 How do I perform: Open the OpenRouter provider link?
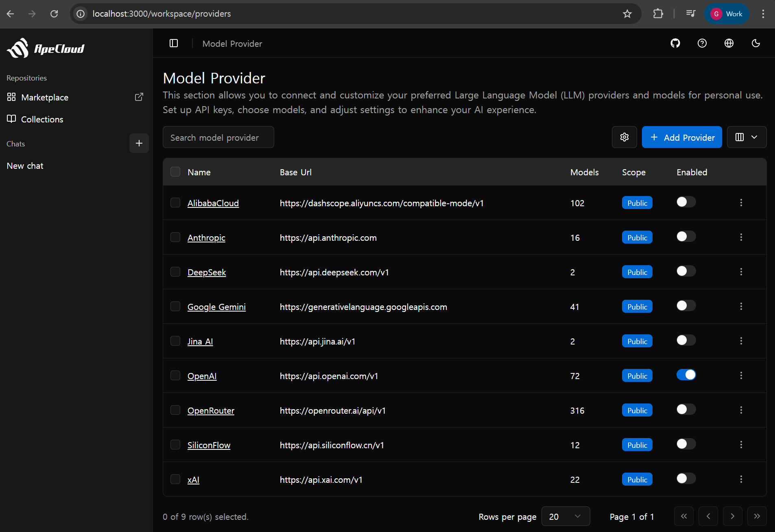[x=211, y=410]
